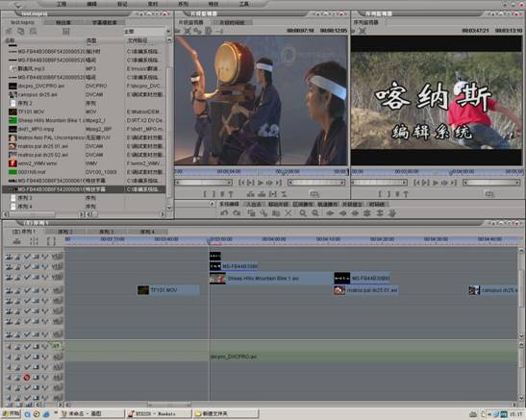The image size is (526, 420).
Task: Click the project list scroll-up arrow
Action: coord(169,40)
